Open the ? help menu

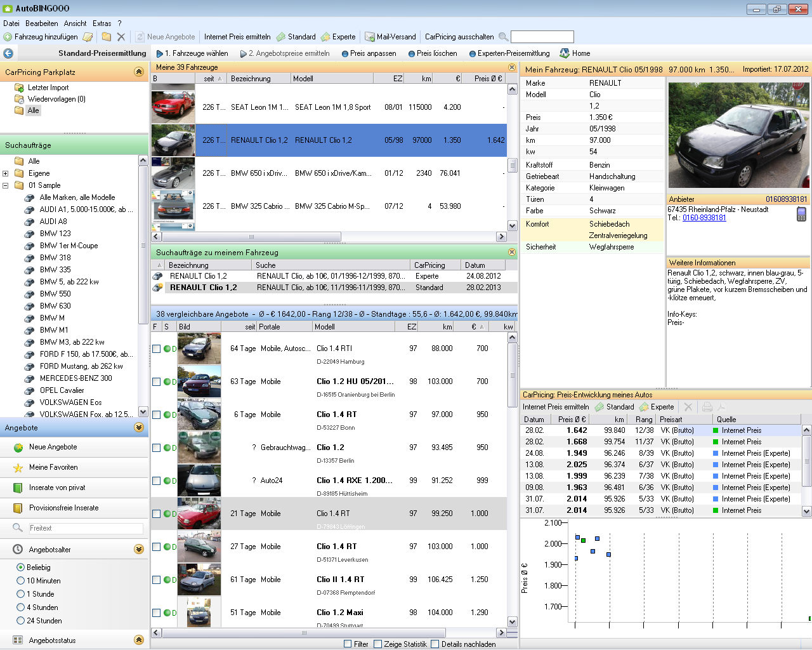coord(119,23)
